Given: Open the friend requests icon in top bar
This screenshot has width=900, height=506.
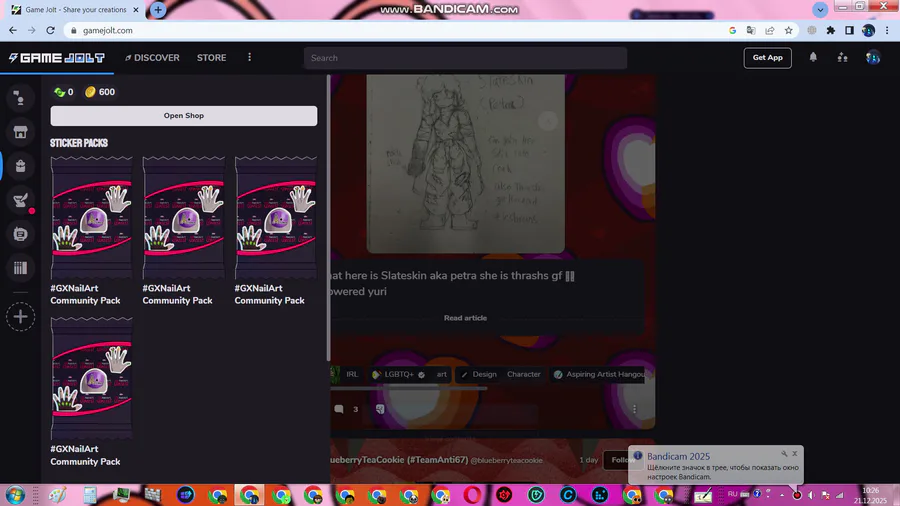Looking at the screenshot, I should click(842, 57).
